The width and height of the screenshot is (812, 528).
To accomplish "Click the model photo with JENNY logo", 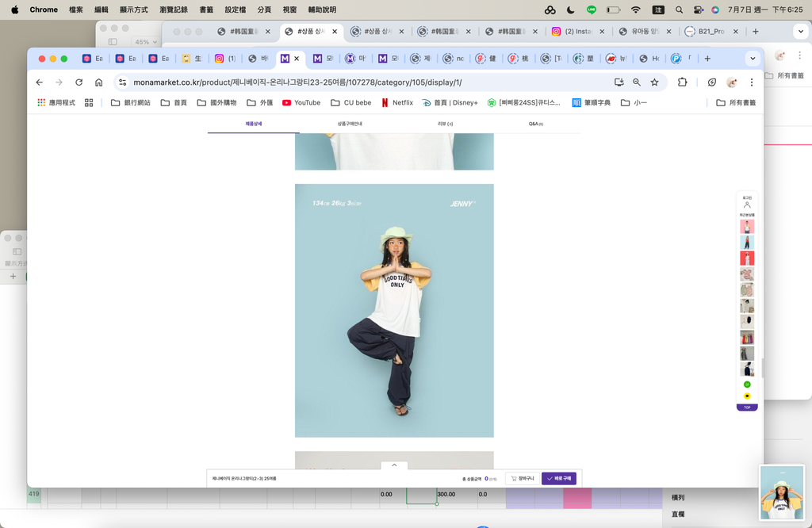I will pyautogui.click(x=394, y=311).
